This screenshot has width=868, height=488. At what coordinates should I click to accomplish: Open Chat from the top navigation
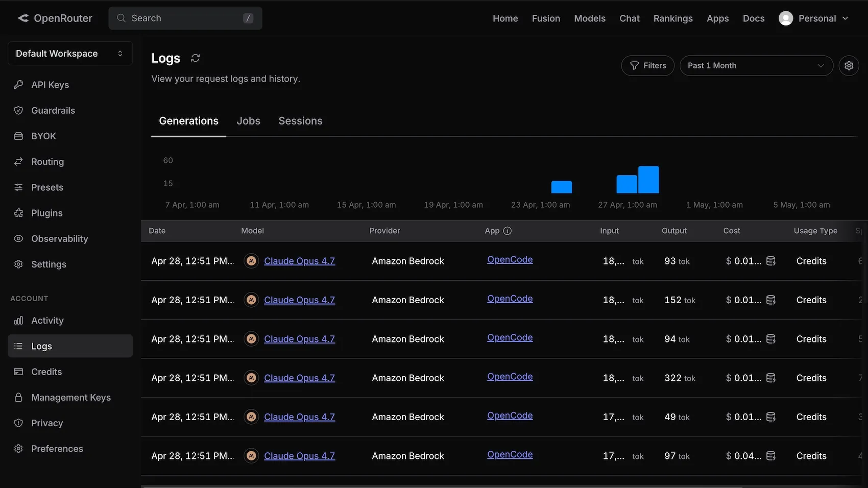click(630, 18)
